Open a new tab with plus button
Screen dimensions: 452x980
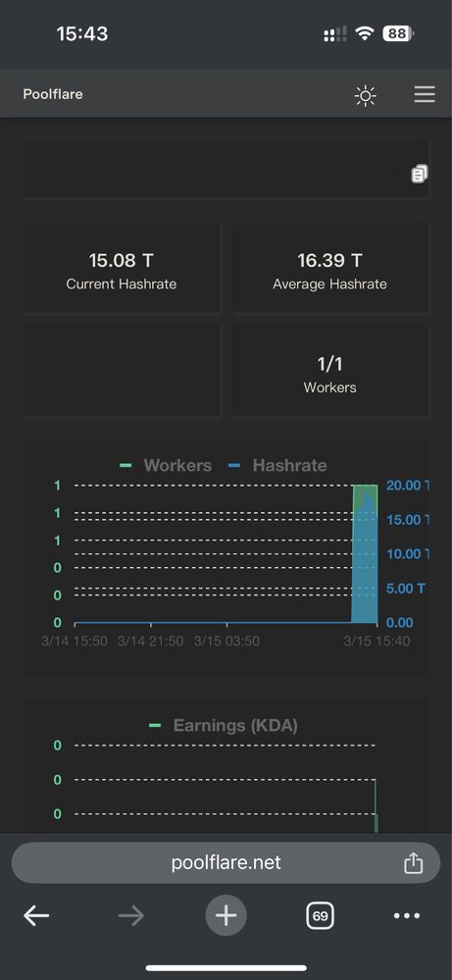click(226, 916)
